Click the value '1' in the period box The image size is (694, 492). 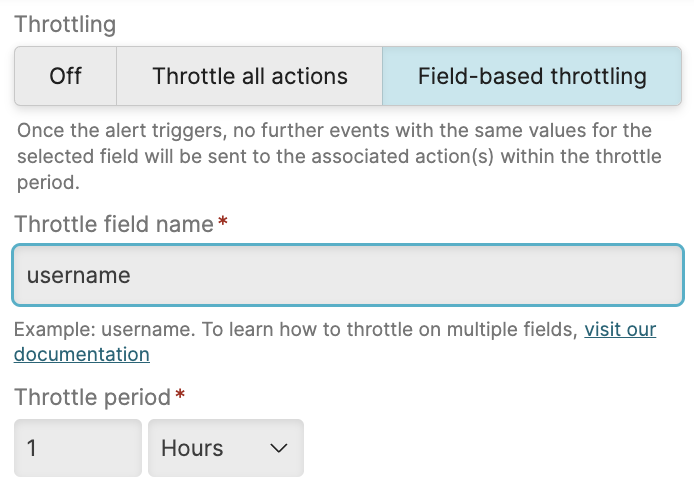pos(32,448)
